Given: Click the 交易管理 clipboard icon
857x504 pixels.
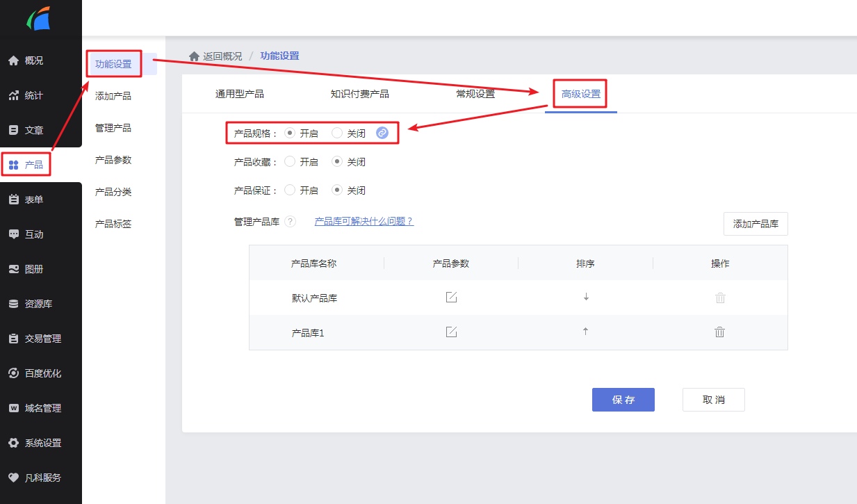Looking at the screenshot, I should pyautogui.click(x=13, y=339).
